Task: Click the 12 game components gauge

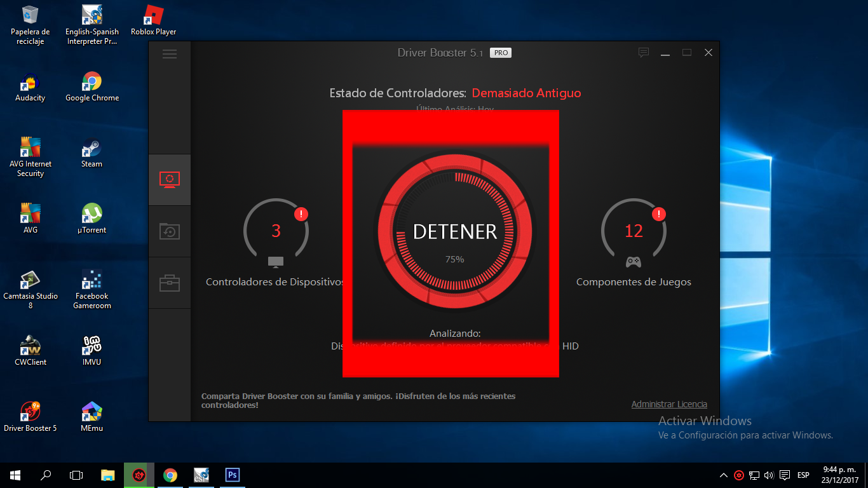Action: [634, 231]
